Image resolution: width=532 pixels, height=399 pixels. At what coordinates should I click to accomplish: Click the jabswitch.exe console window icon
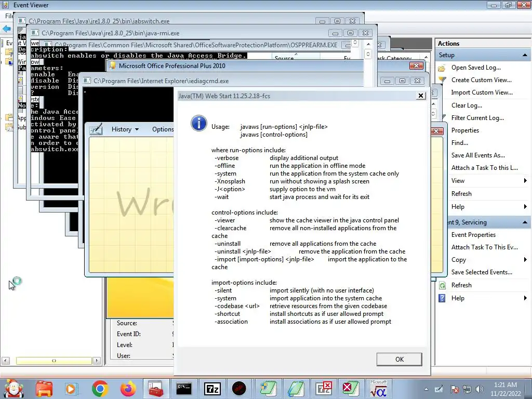[22, 21]
